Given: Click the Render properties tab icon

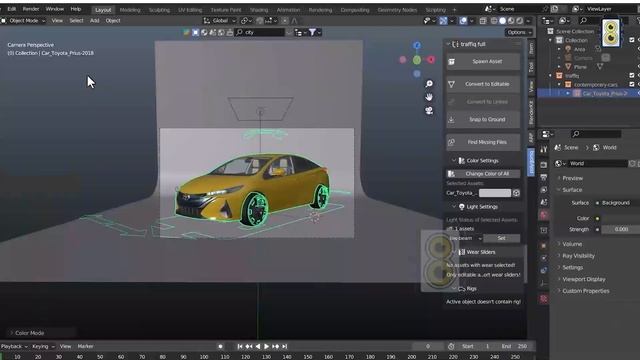Looking at the screenshot, I should pos(544,165).
